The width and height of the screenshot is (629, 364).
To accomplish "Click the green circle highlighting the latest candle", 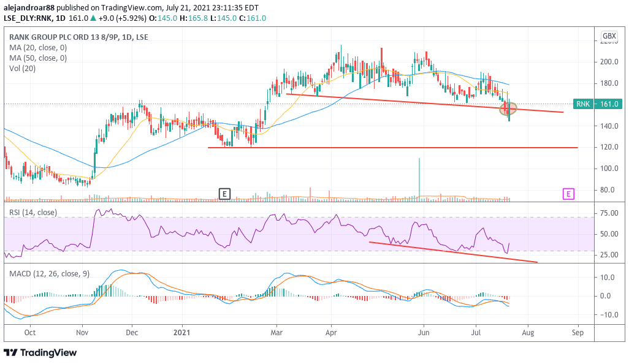I will click(508, 108).
